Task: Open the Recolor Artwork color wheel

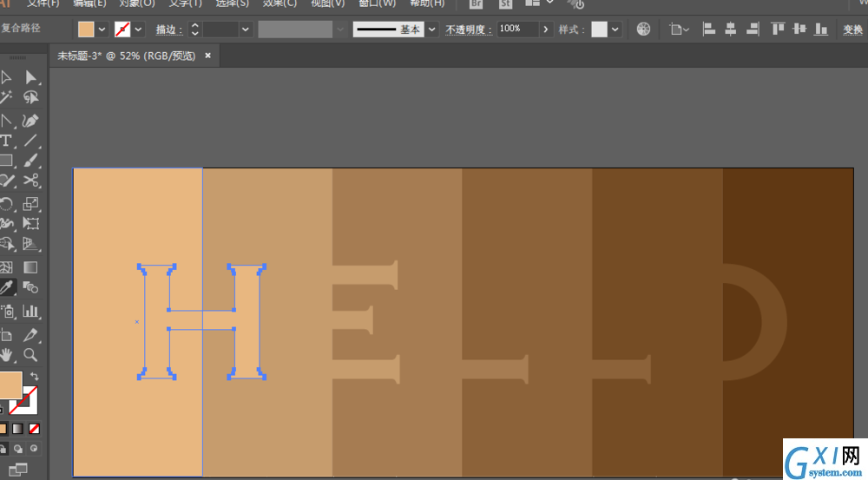Action: coord(643,29)
